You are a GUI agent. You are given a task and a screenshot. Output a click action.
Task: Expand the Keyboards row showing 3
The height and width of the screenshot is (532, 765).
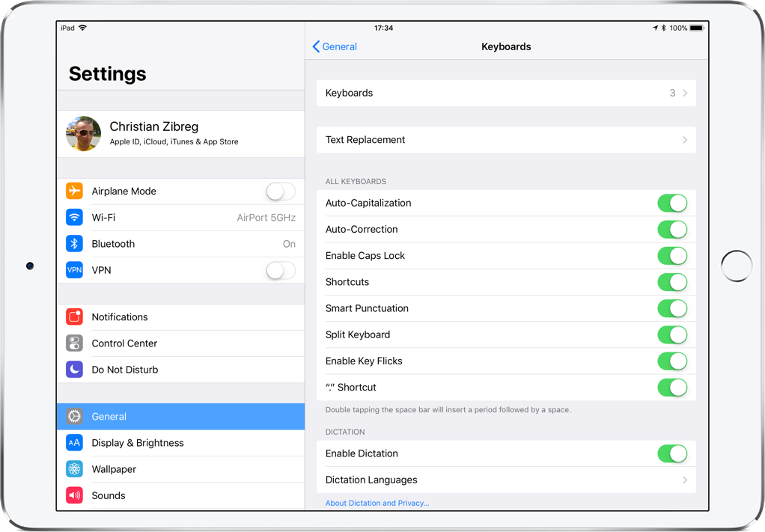pos(506,93)
